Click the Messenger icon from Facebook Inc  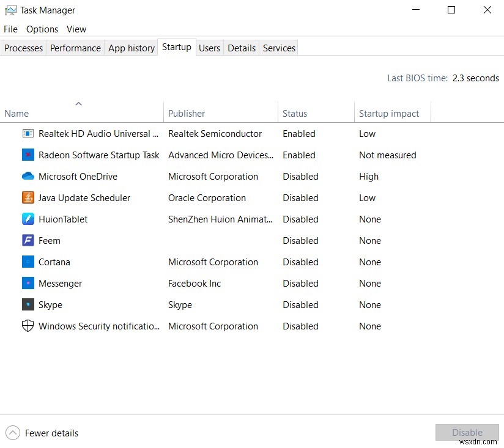click(28, 283)
